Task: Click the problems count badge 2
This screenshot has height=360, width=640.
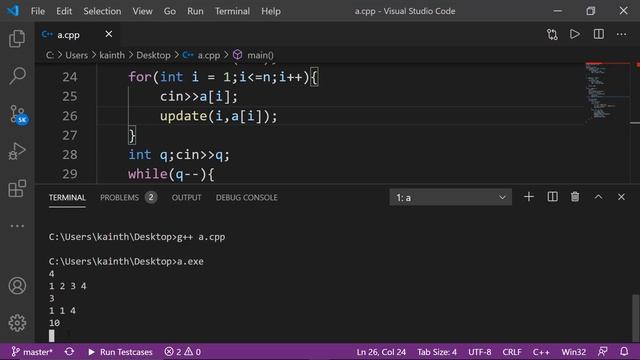Action: click(x=151, y=198)
